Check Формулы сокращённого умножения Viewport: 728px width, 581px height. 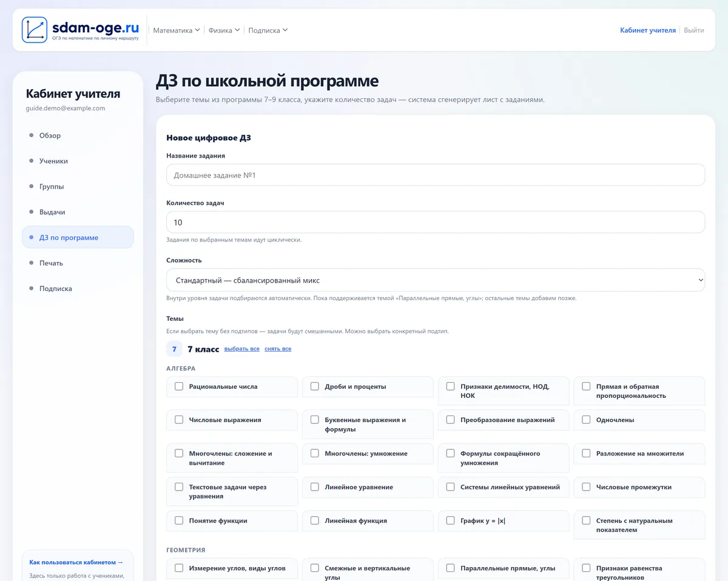click(x=451, y=453)
